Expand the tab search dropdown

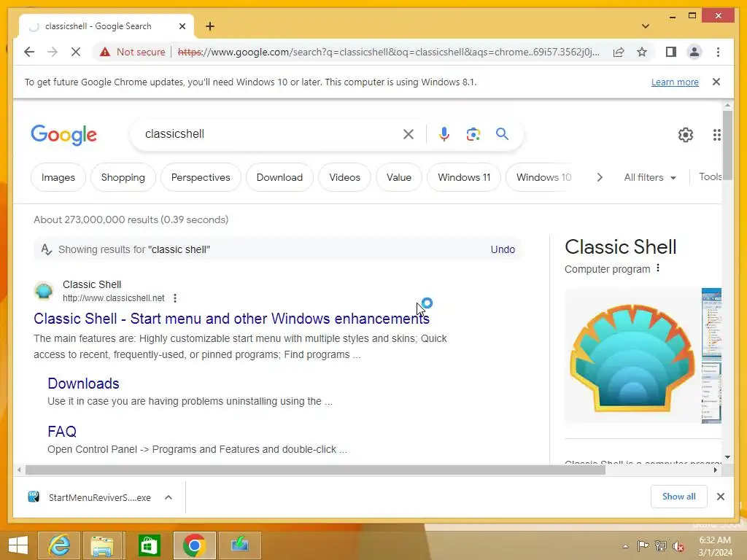(645, 26)
